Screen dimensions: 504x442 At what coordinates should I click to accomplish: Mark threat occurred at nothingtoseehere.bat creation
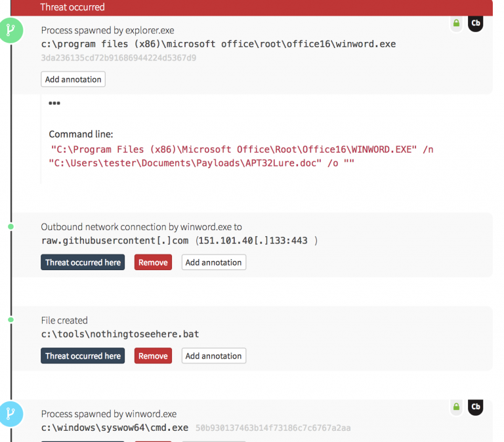83,356
